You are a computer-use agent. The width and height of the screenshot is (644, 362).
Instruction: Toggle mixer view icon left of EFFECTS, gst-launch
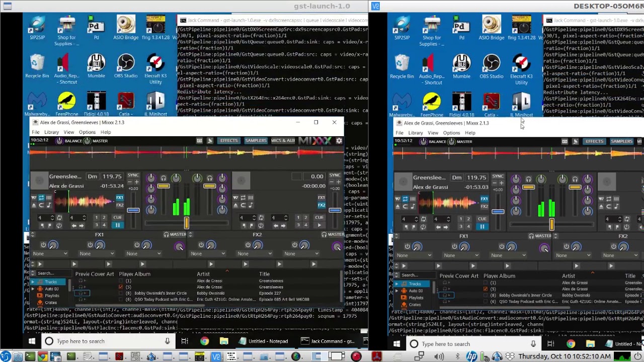coord(199,141)
